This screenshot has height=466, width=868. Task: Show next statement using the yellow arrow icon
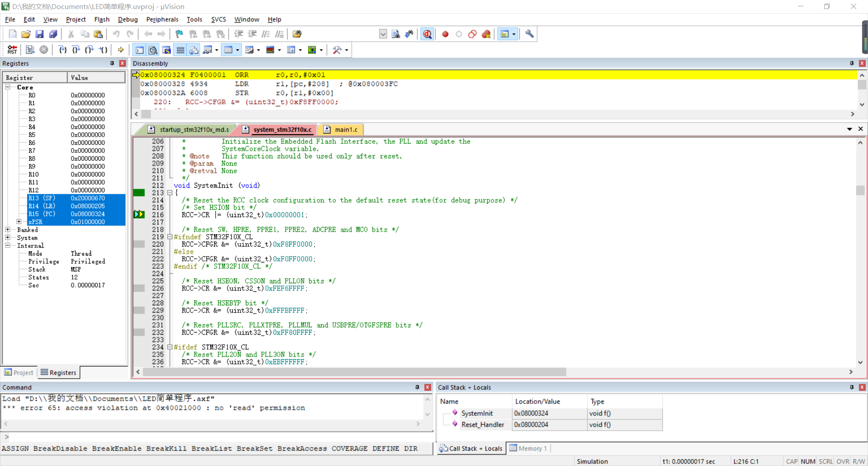pos(121,50)
